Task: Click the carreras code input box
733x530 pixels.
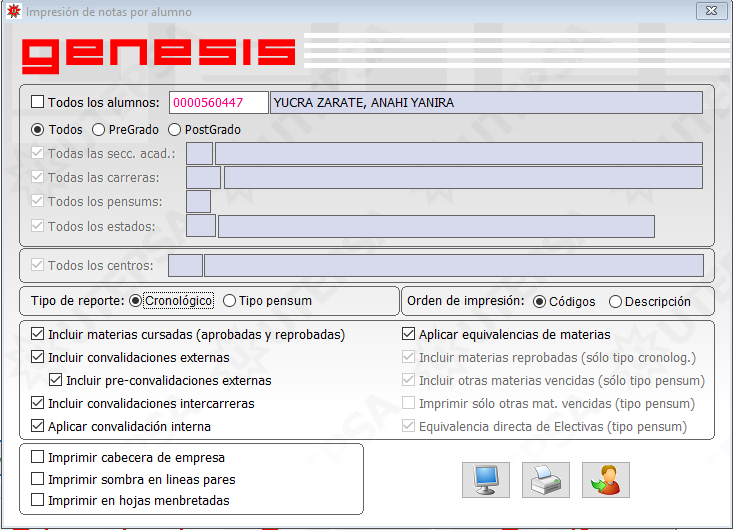Action: (x=203, y=178)
